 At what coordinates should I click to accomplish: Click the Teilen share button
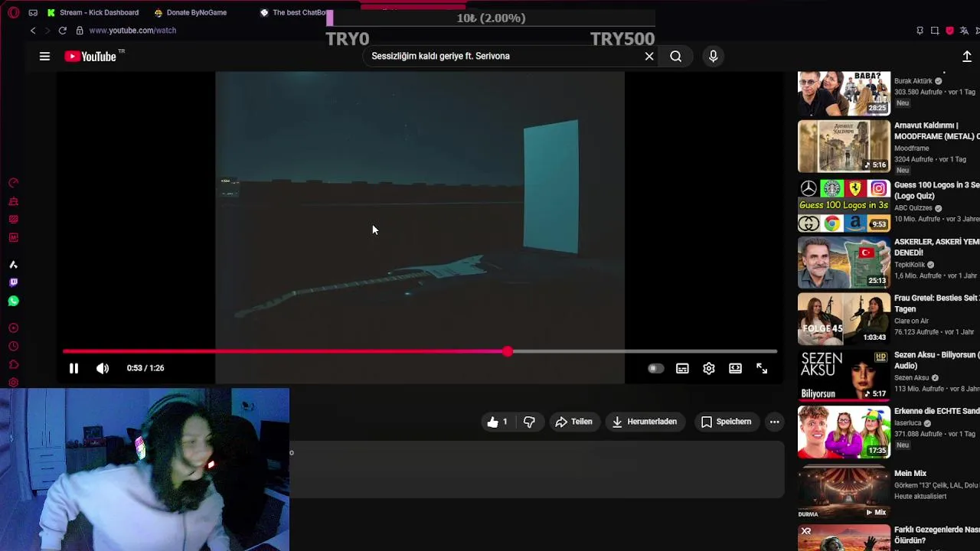[x=574, y=422]
